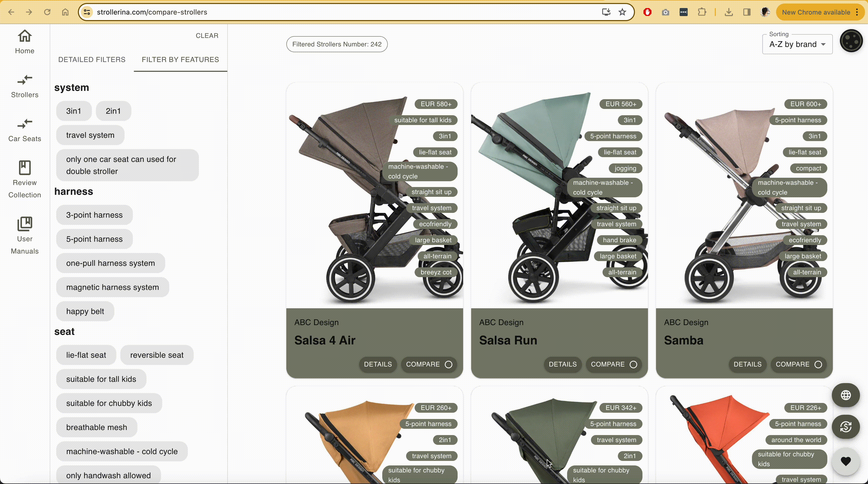Image resolution: width=868 pixels, height=484 pixels.
Task: Open Strollers compare section in sidebar
Action: pyautogui.click(x=25, y=86)
